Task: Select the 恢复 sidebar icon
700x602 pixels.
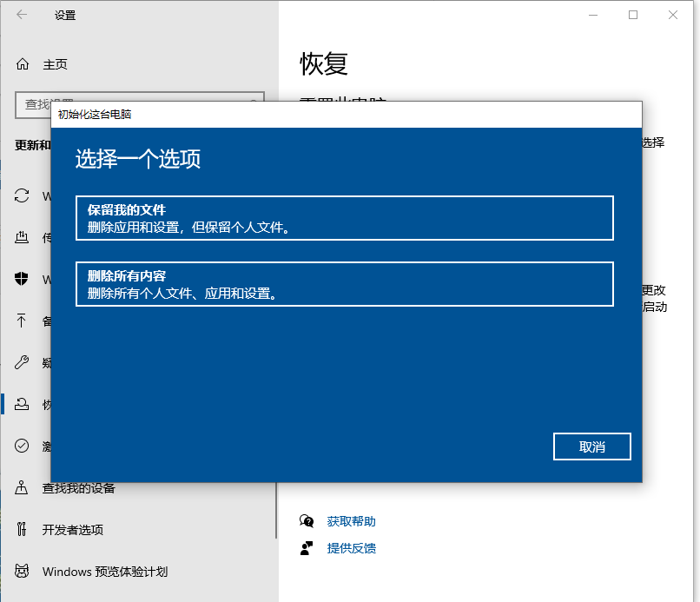Action: pyautogui.click(x=21, y=404)
